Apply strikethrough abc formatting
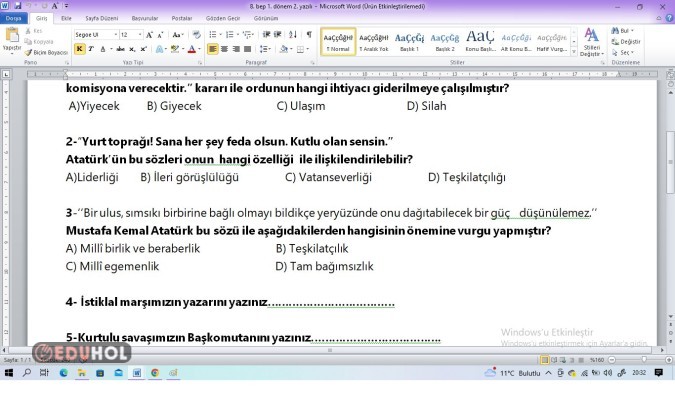 [x=121, y=49]
